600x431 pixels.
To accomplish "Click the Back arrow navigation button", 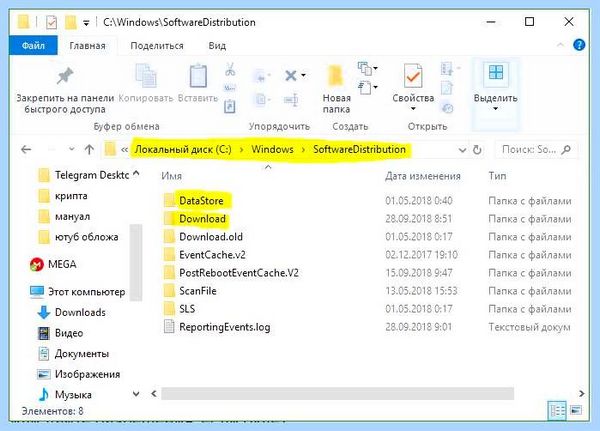I will [26, 149].
